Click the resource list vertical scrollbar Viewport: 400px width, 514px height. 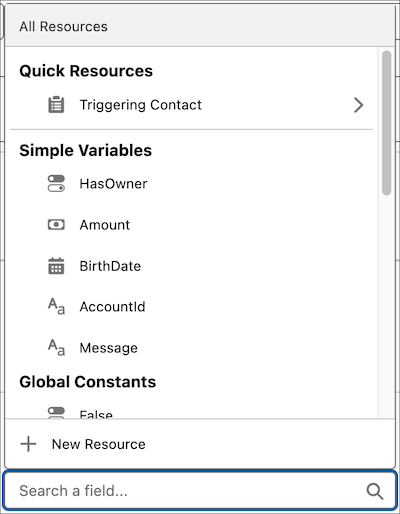(x=386, y=123)
